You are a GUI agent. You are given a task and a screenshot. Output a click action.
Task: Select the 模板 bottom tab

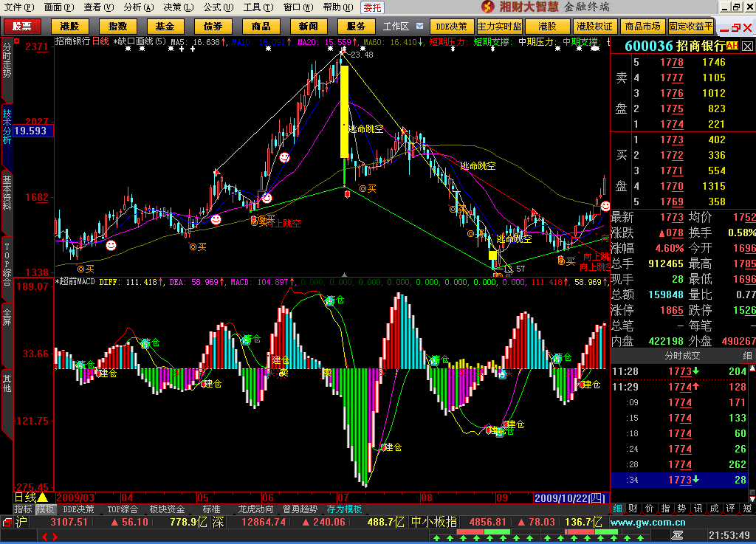pyautogui.click(x=45, y=509)
